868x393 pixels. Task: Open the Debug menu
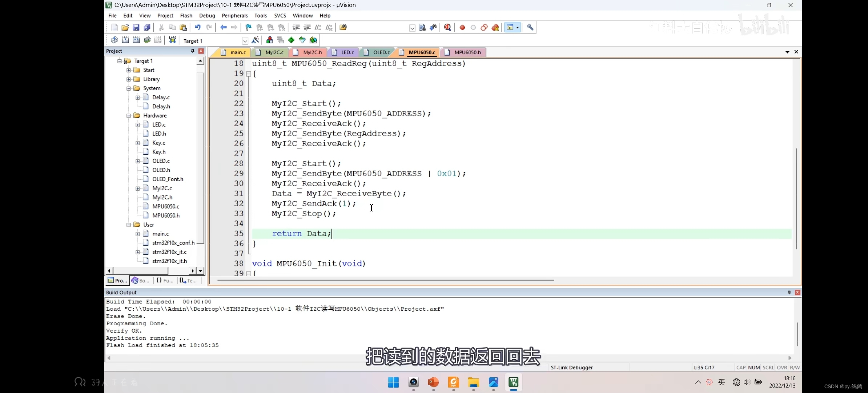pyautogui.click(x=207, y=16)
